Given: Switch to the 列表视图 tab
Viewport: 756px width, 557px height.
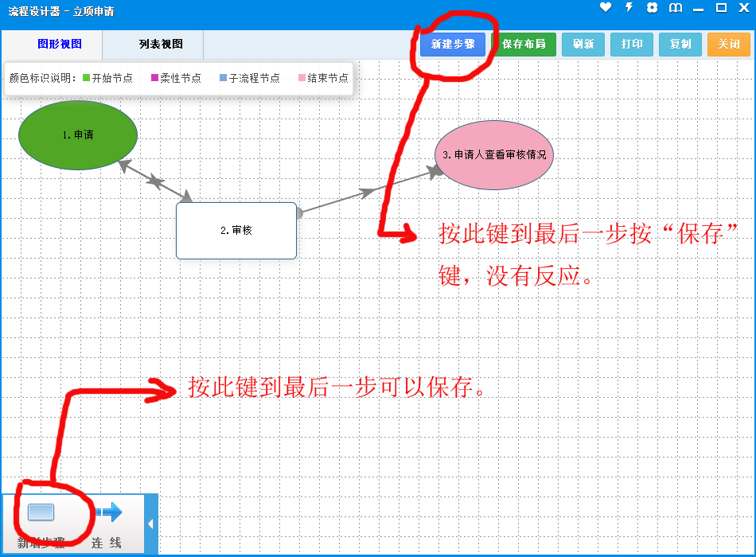Looking at the screenshot, I should pyautogui.click(x=161, y=44).
